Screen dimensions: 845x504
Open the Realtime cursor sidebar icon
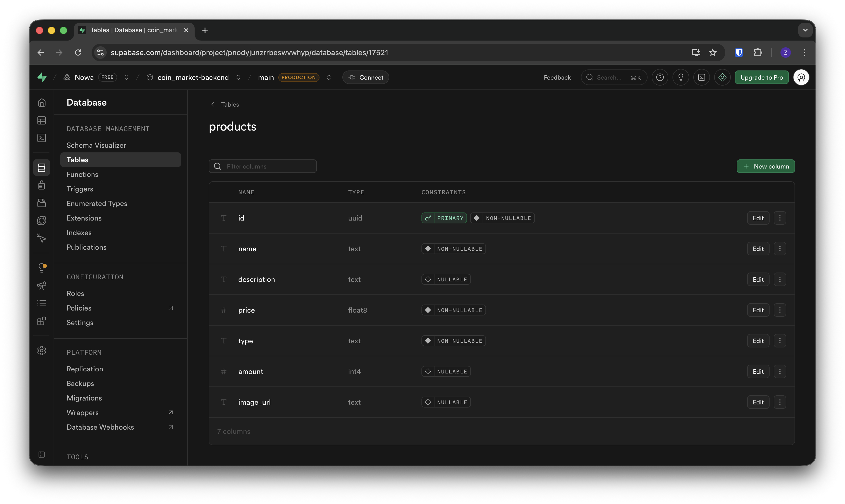pos(41,238)
